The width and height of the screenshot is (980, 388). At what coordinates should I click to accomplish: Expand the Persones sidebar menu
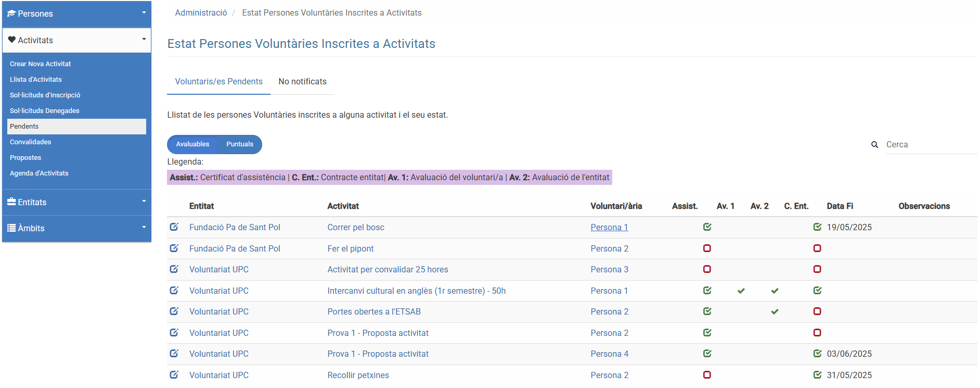[x=76, y=14]
